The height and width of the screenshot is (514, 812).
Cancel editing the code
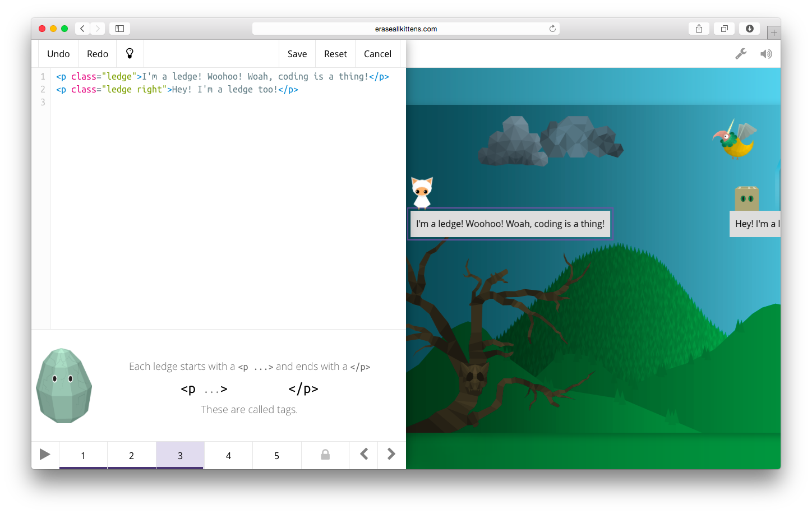click(x=377, y=54)
